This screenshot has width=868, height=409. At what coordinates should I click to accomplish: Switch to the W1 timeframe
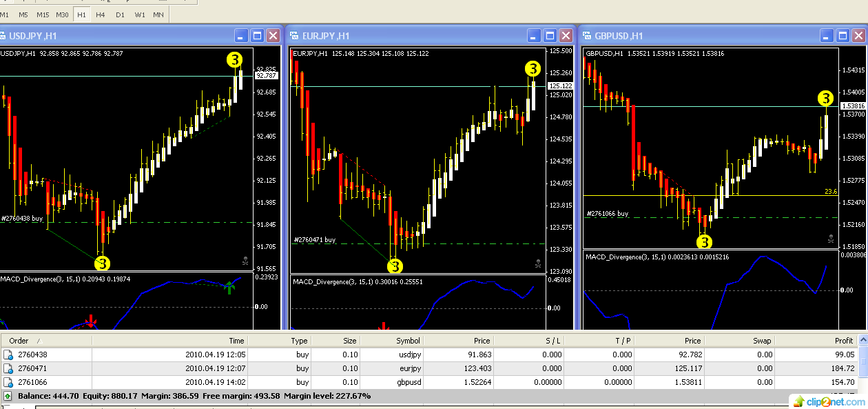[140, 14]
